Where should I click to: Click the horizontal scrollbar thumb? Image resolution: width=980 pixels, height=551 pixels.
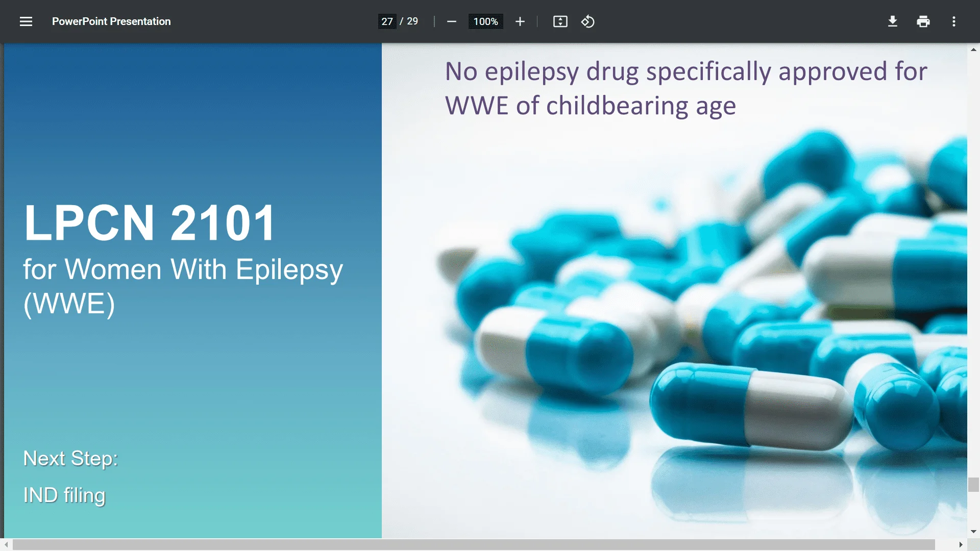tap(474, 545)
